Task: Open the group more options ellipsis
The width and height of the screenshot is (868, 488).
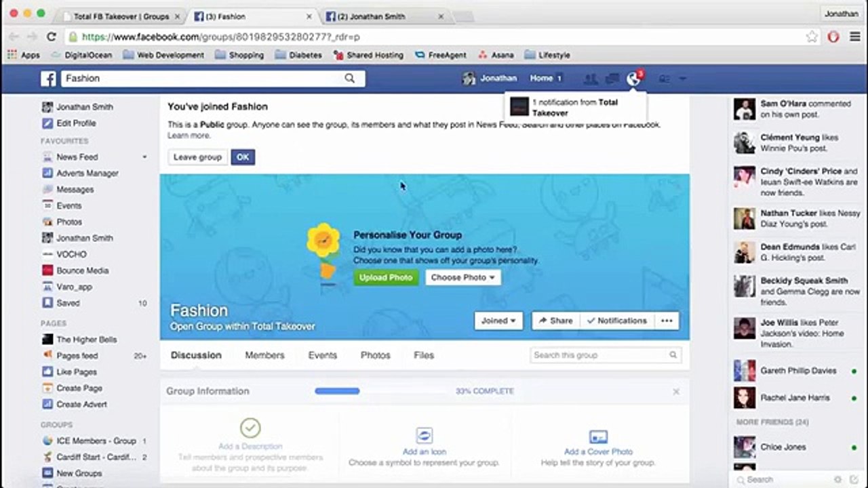Action: (x=667, y=321)
